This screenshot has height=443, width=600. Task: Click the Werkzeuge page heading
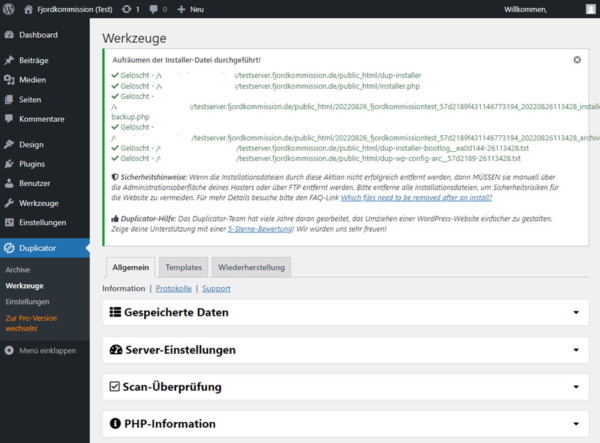tap(134, 38)
